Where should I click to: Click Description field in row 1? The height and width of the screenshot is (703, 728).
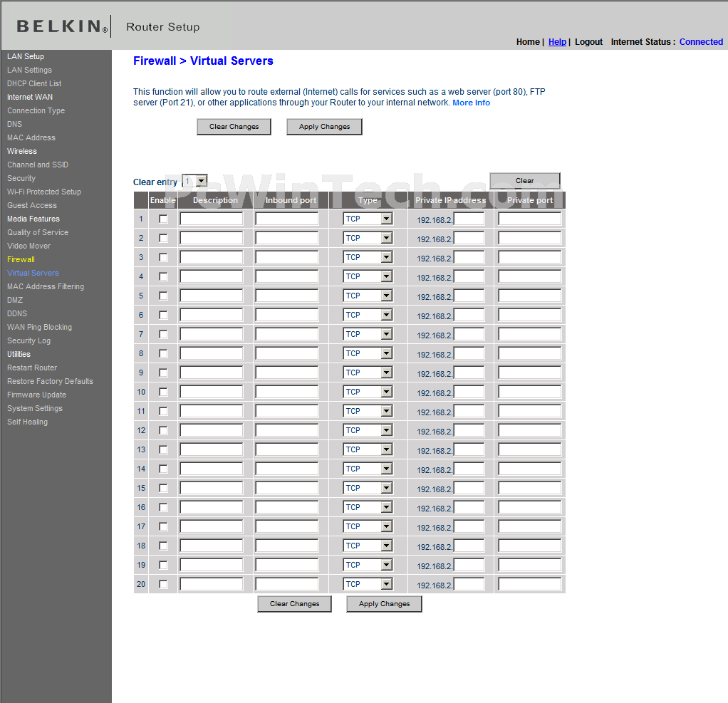(x=212, y=219)
